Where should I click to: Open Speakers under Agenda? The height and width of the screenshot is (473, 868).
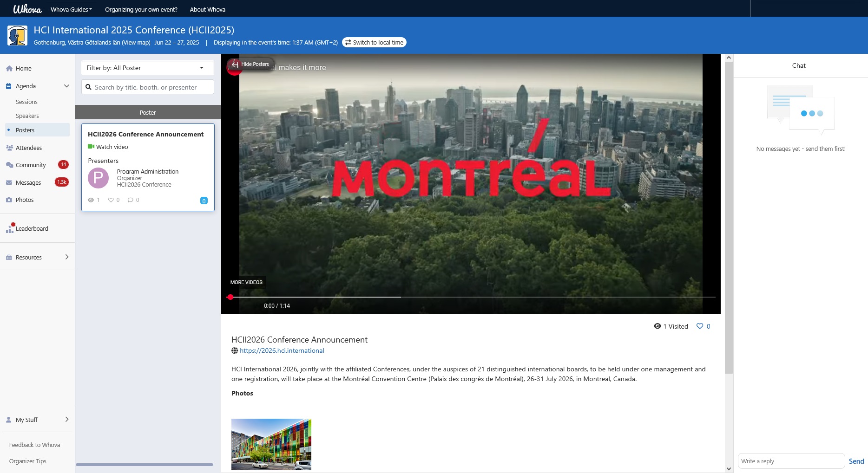click(27, 116)
